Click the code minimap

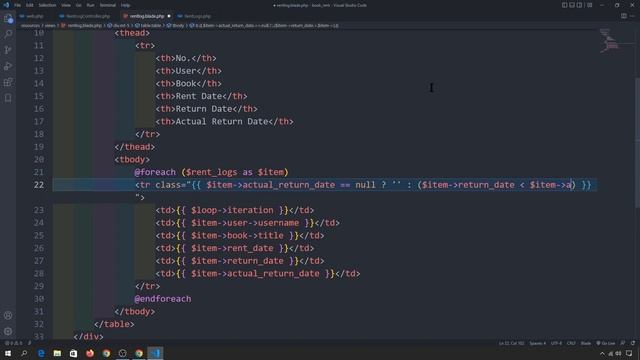pos(610,41)
